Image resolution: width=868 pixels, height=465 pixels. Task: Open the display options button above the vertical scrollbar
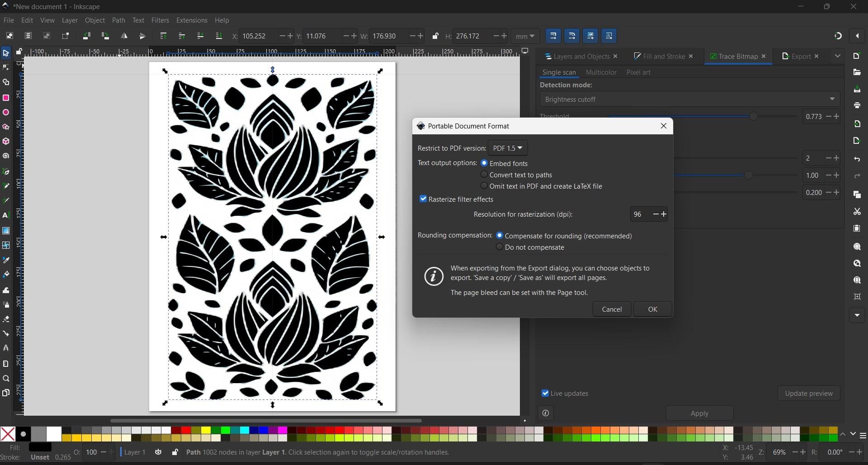[525, 51]
